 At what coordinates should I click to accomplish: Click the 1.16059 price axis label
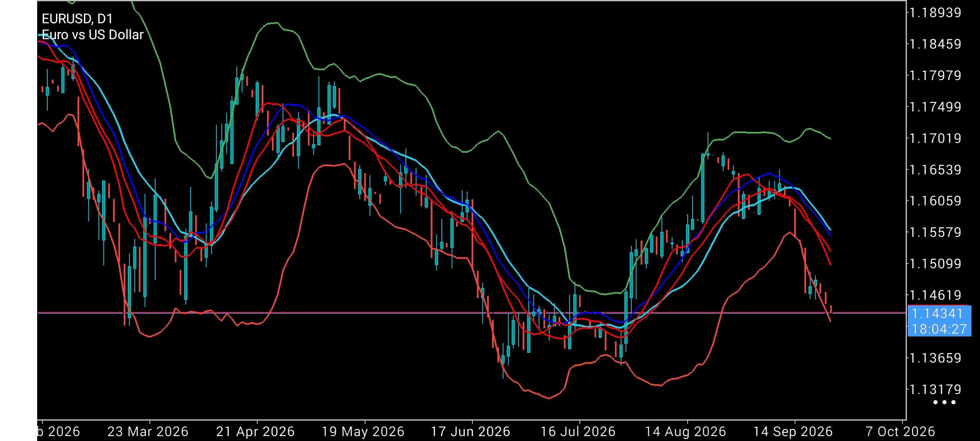pyautogui.click(x=935, y=201)
